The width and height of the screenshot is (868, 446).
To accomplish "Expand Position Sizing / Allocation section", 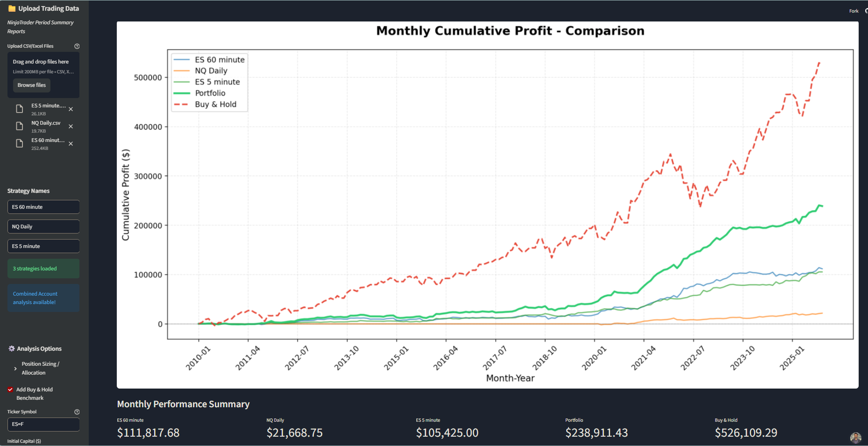I will click(x=15, y=368).
